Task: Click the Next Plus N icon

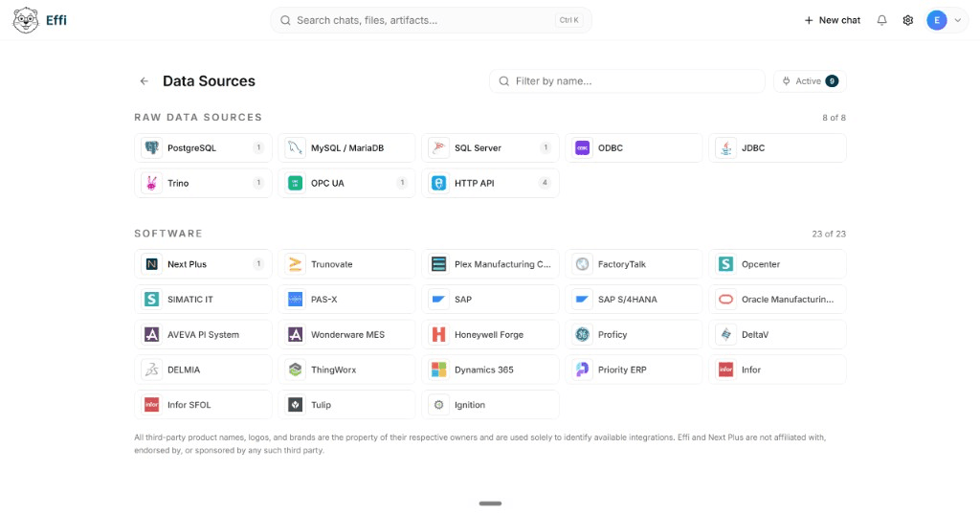Action: click(151, 264)
